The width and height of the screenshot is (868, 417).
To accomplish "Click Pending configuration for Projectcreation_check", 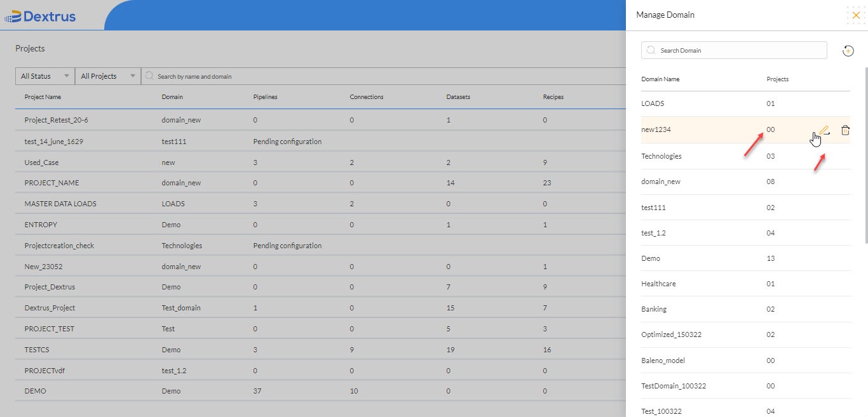I will point(287,246).
